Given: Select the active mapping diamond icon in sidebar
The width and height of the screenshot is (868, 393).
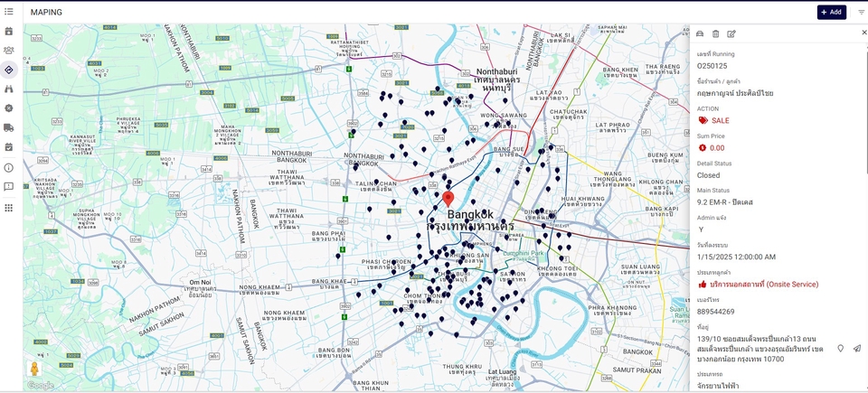Looking at the screenshot, I should point(9,70).
